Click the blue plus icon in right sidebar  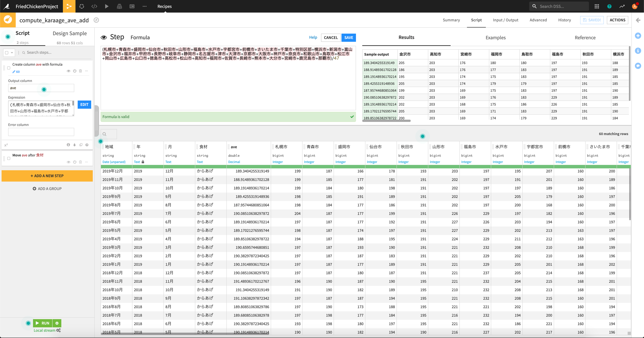coord(638,36)
